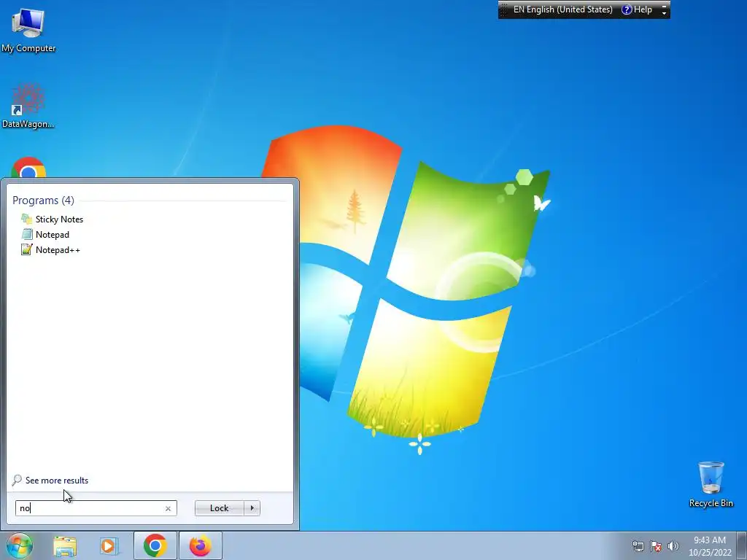747x560 pixels.
Task: Open Windows Media Player from the taskbar
Action: pos(109,546)
